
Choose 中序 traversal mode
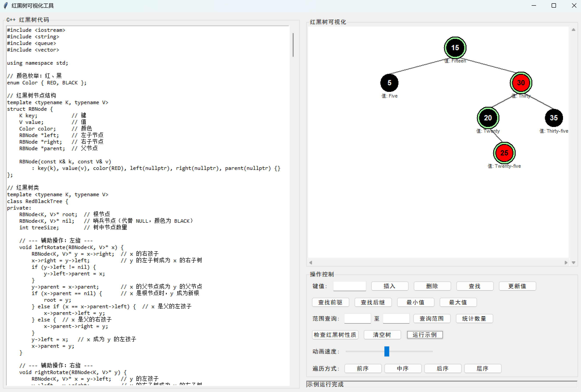coord(402,369)
